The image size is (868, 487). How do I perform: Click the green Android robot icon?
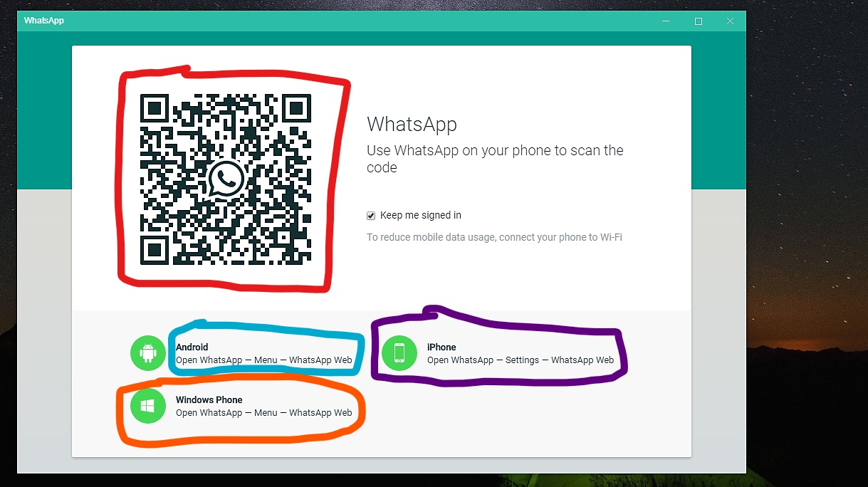(148, 353)
